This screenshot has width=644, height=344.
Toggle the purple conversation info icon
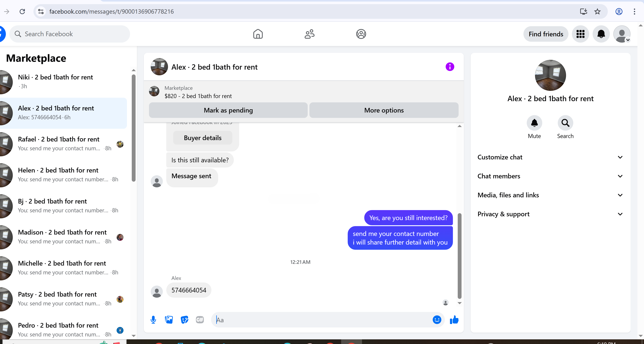(450, 67)
